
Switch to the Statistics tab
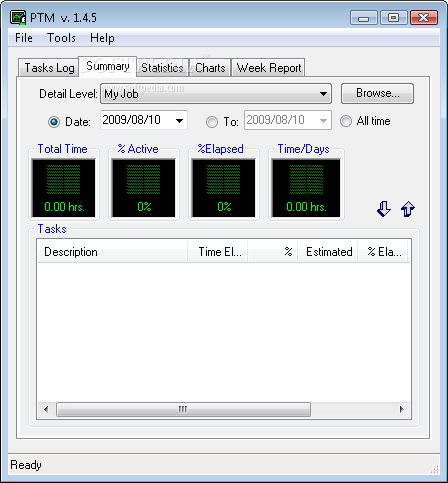(x=163, y=68)
